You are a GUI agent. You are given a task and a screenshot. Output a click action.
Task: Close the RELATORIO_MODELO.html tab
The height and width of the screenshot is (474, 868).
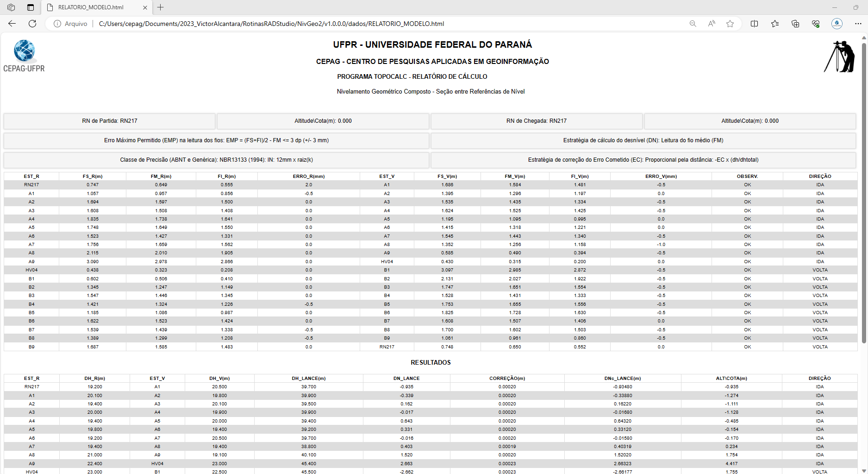[145, 7]
